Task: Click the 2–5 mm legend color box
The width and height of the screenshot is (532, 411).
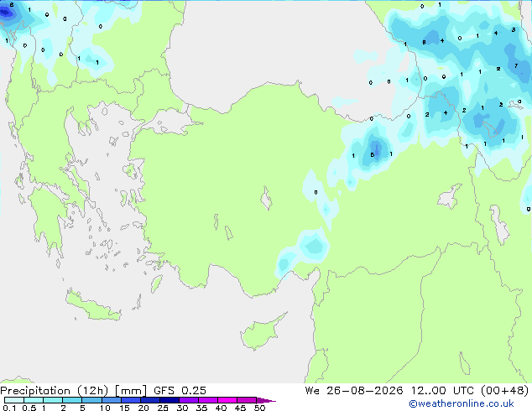Action: point(72,400)
